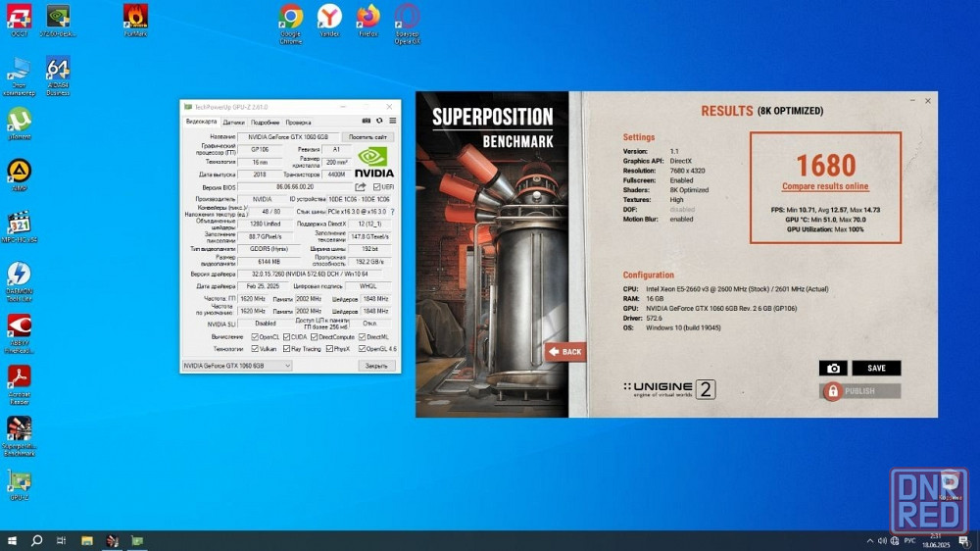The height and width of the screenshot is (551, 980).
Task: Open the This PC desktop icon
Action: (19, 76)
